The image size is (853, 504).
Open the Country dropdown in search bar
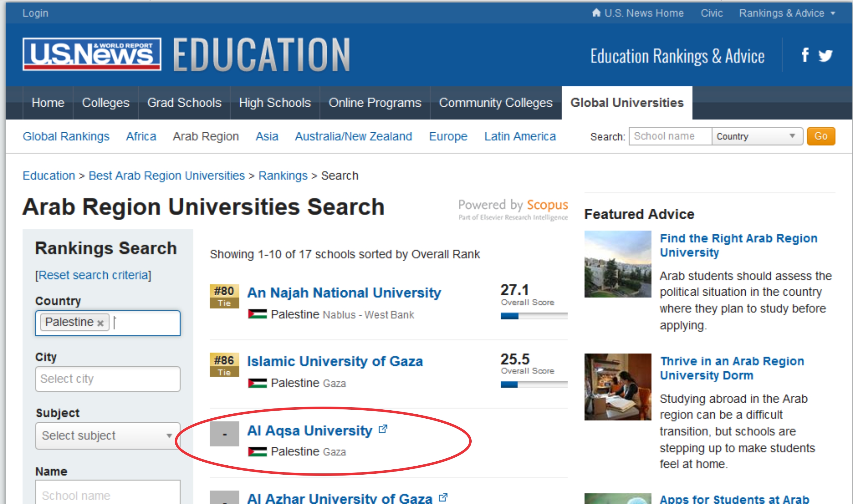tap(757, 137)
